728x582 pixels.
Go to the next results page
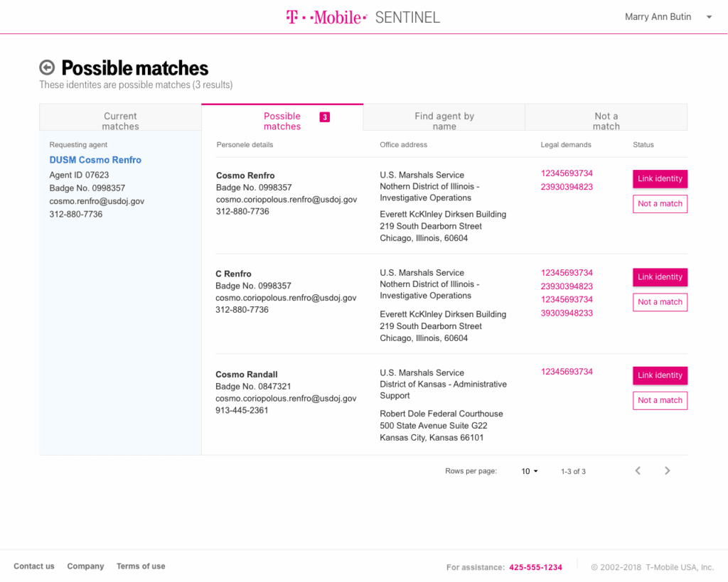coord(667,470)
